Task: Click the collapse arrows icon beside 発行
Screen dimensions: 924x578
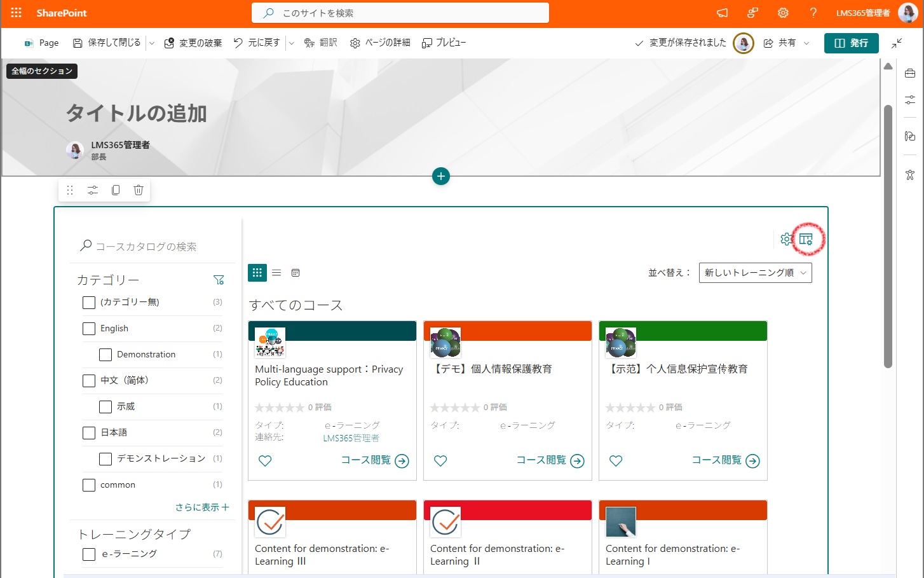Action: [x=897, y=43]
